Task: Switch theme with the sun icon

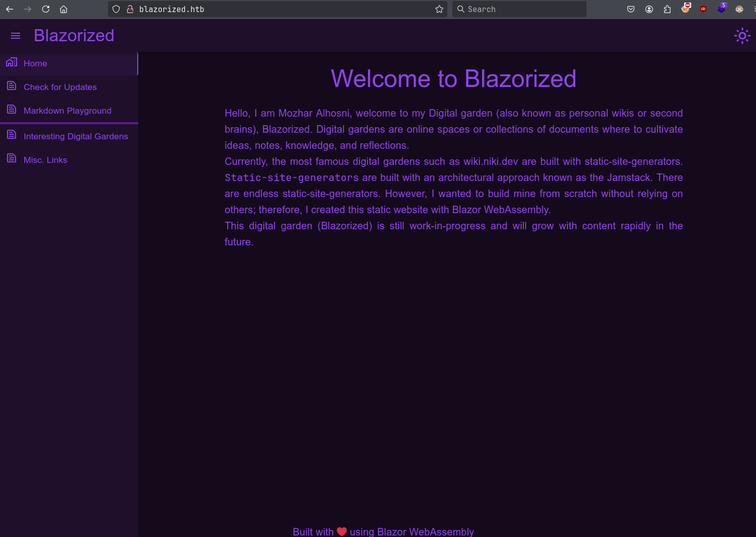Action: 742,36
